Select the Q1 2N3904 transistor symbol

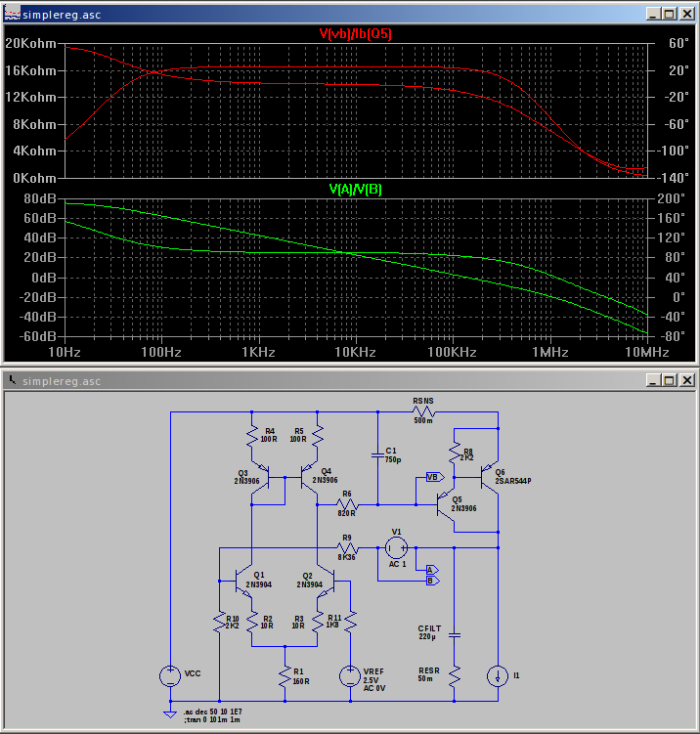[243, 583]
